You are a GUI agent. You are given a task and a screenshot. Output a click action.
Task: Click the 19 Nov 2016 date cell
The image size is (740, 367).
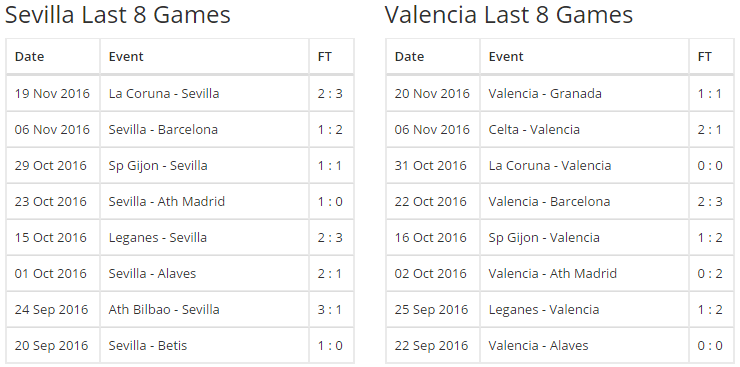point(52,93)
